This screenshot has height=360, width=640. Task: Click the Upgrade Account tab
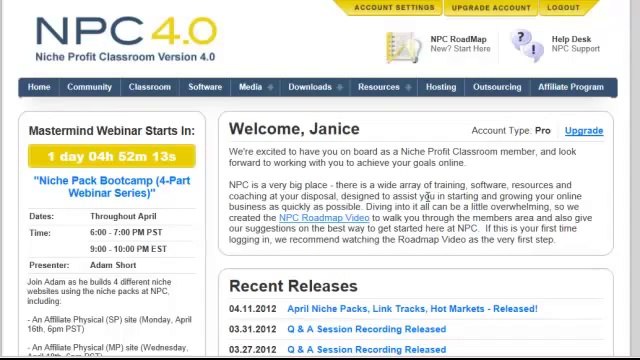pyautogui.click(x=491, y=8)
